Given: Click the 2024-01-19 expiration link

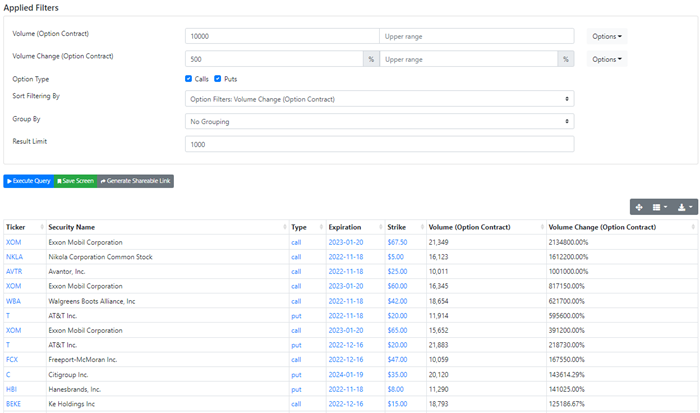Looking at the screenshot, I should [x=346, y=375].
